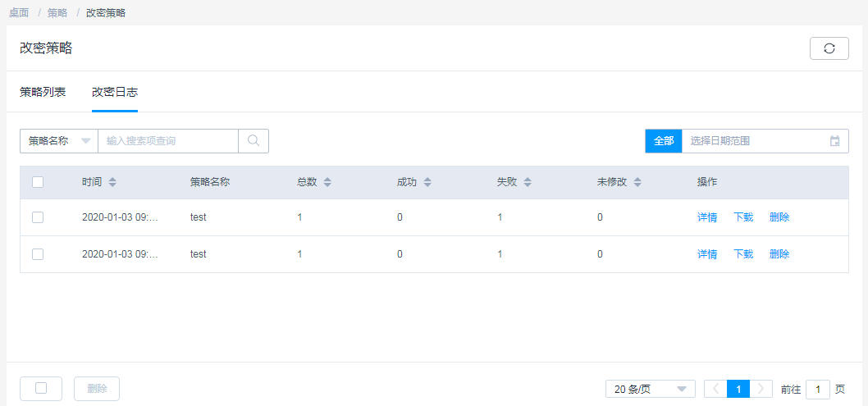Check the second log row checkbox
868x406 pixels.
click(38, 254)
